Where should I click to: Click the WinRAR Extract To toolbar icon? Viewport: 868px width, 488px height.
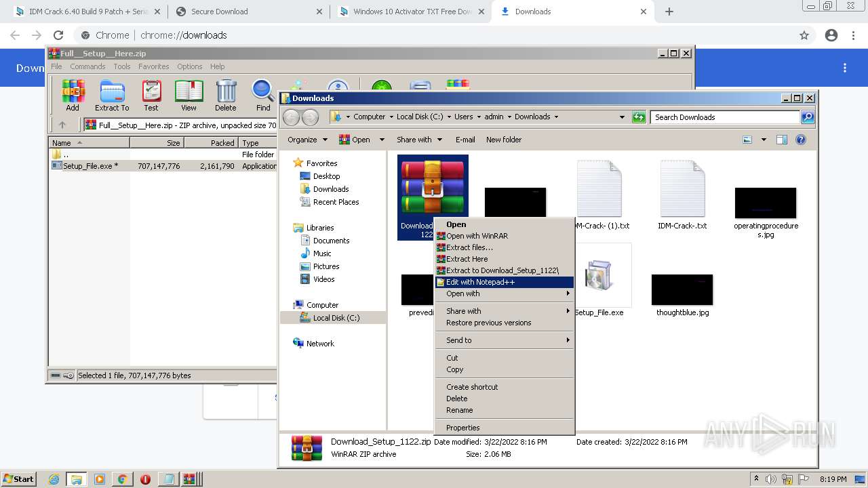[112, 95]
